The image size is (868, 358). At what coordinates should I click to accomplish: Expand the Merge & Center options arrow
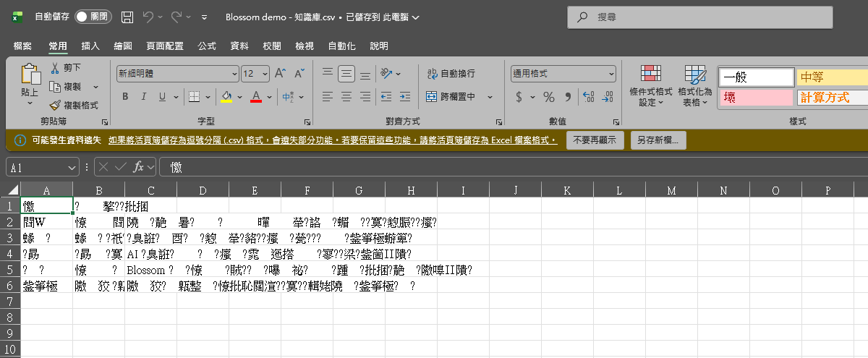pos(490,96)
